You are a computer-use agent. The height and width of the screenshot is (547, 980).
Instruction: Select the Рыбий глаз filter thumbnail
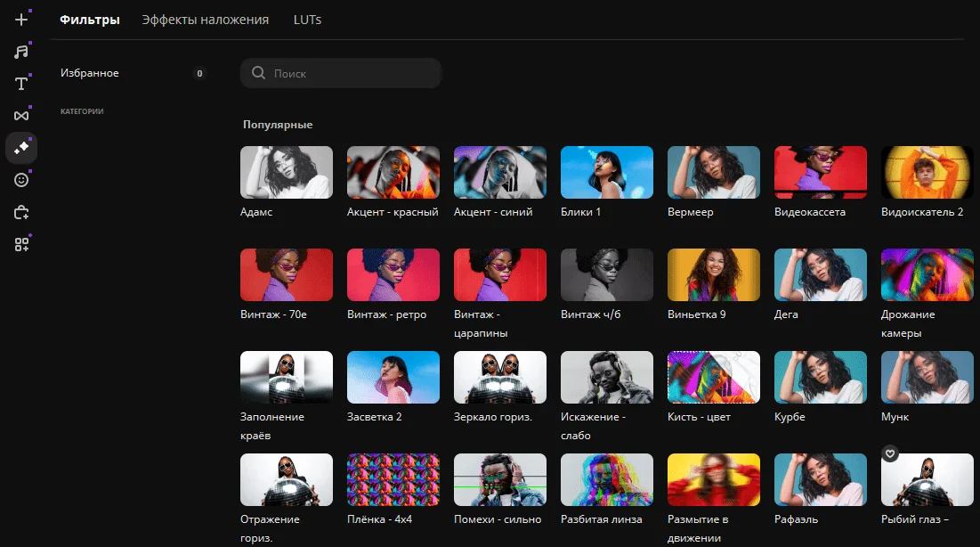927,479
